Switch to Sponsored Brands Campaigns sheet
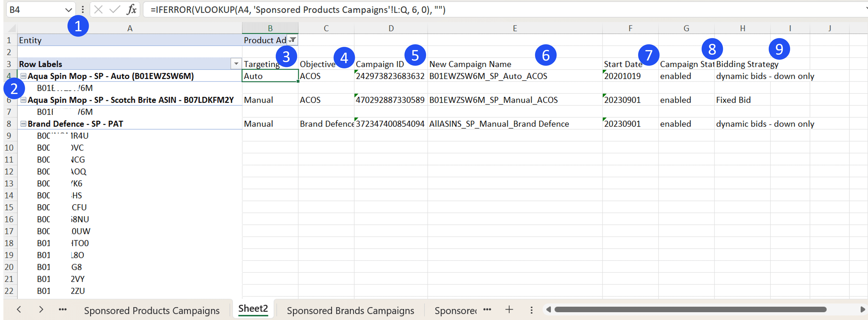 point(350,310)
